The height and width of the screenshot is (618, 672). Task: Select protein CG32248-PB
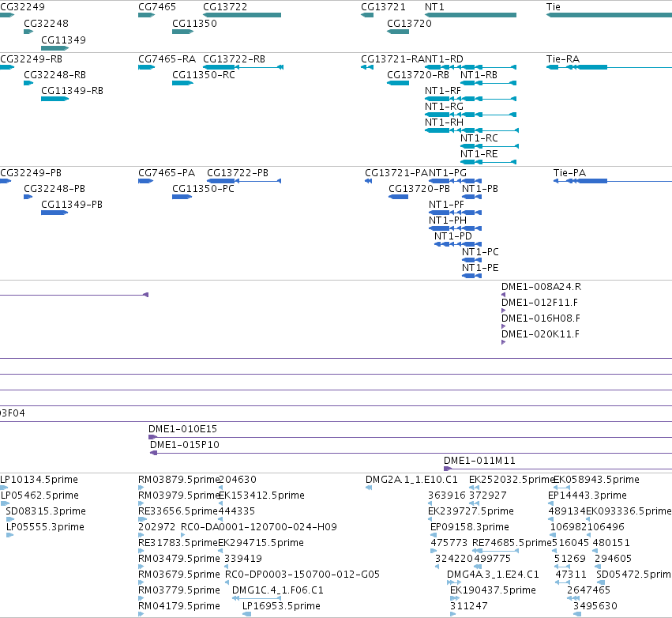pyautogui.click(x=54, y=189)
